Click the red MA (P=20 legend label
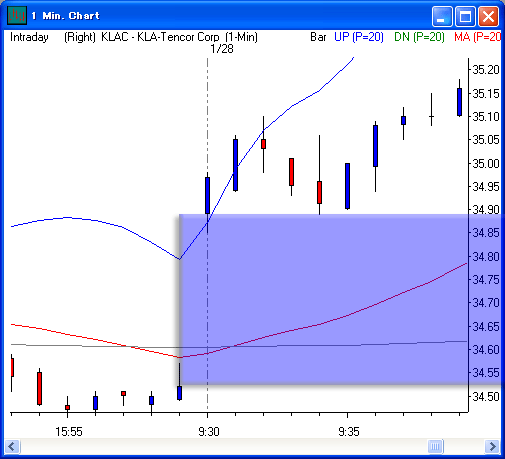 pos(477,37)
